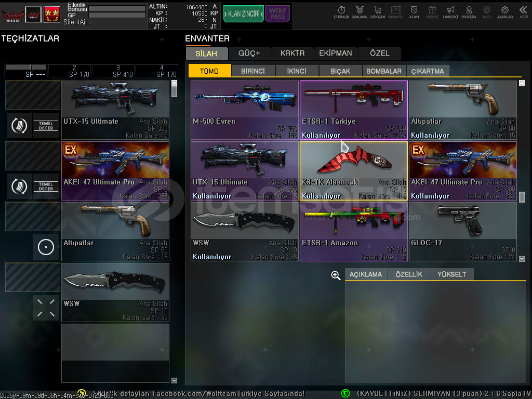Click the Geri back arrows icon
532x399 pixels.
pyautogui.click(x=524, y=12)
